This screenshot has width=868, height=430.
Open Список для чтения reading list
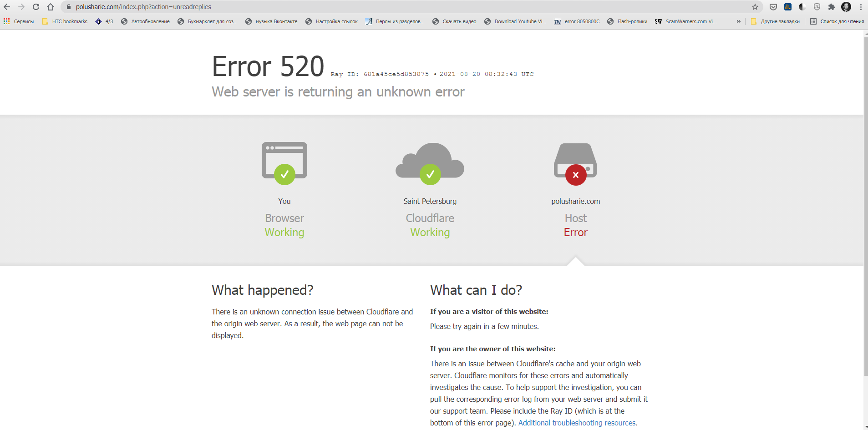pyautogui.click(x=837, y=21)
